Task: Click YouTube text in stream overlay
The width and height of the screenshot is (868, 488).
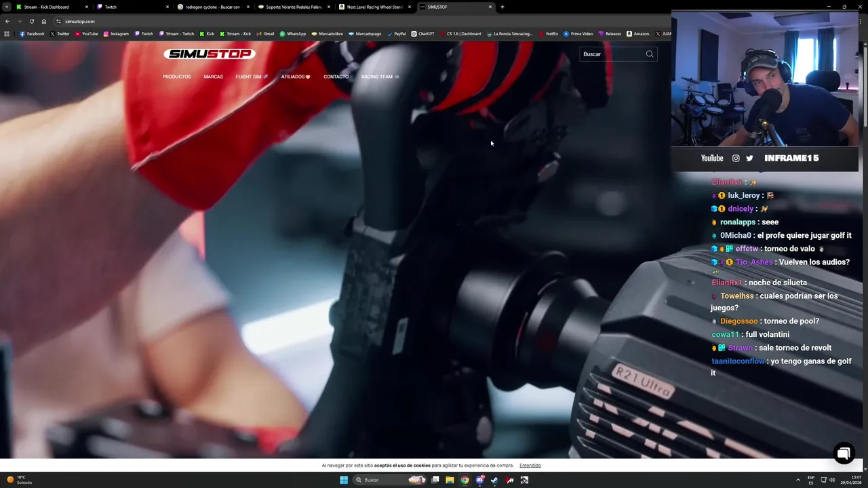Action: point(712,158)
